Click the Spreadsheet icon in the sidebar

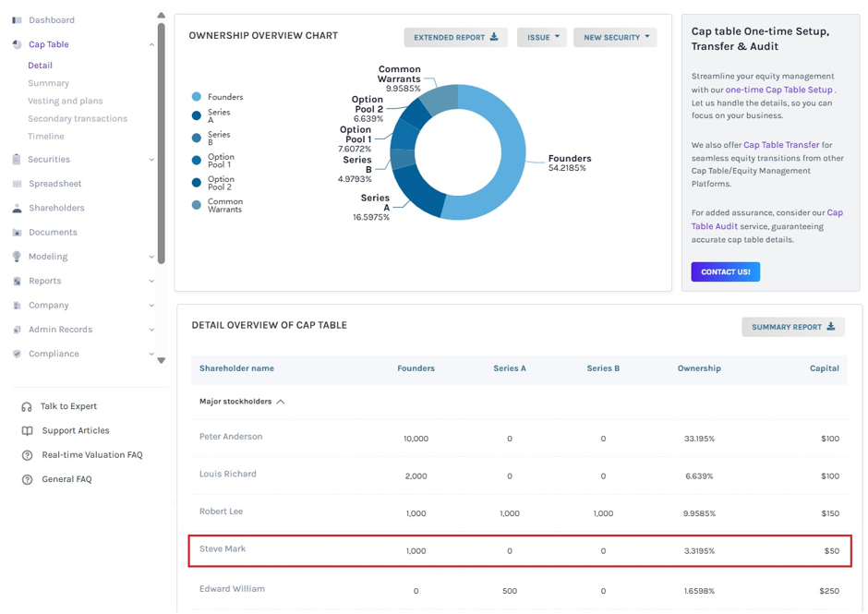18,184
